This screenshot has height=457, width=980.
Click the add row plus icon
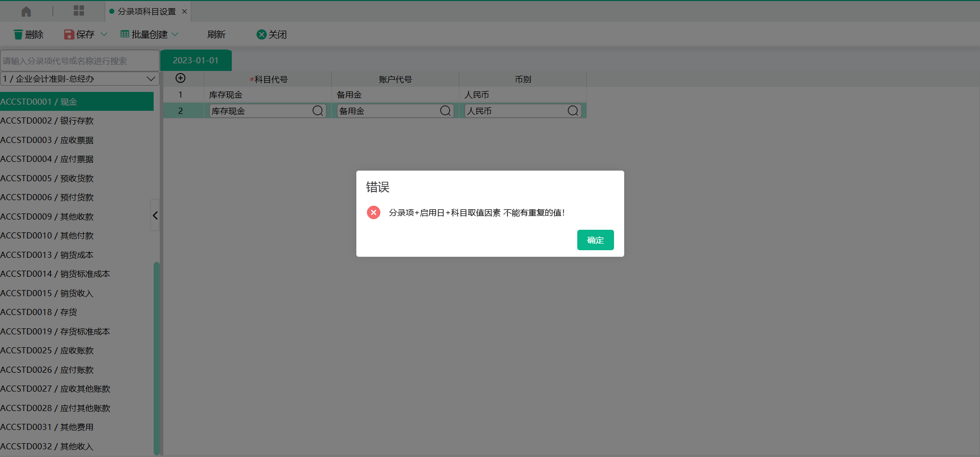[180, 78]
